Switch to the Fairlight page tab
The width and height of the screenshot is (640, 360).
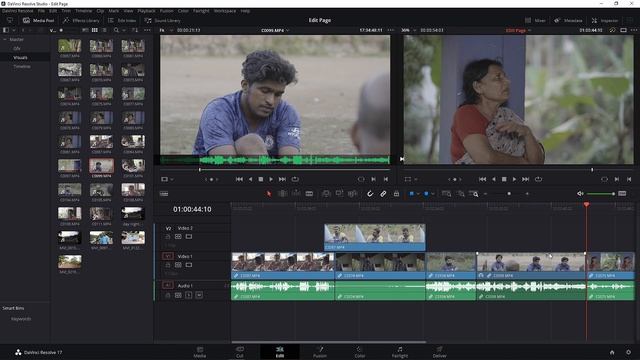click(400, 352)
